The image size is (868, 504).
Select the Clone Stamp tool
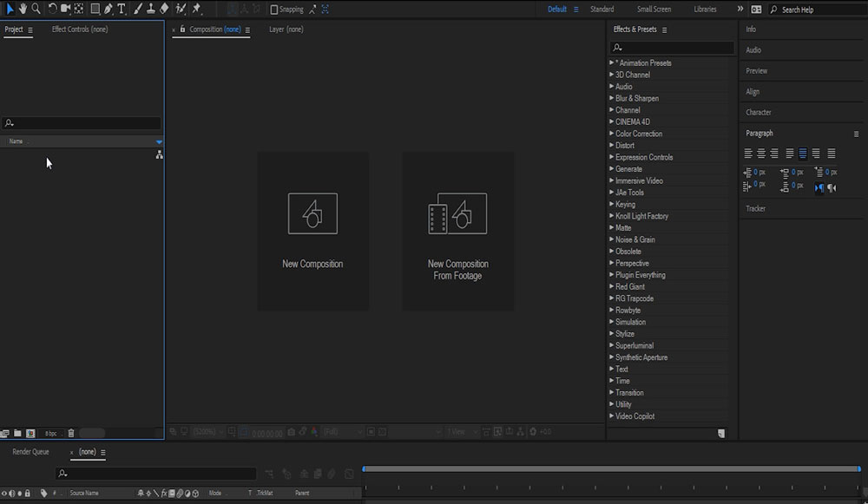(x=151, y=9)
